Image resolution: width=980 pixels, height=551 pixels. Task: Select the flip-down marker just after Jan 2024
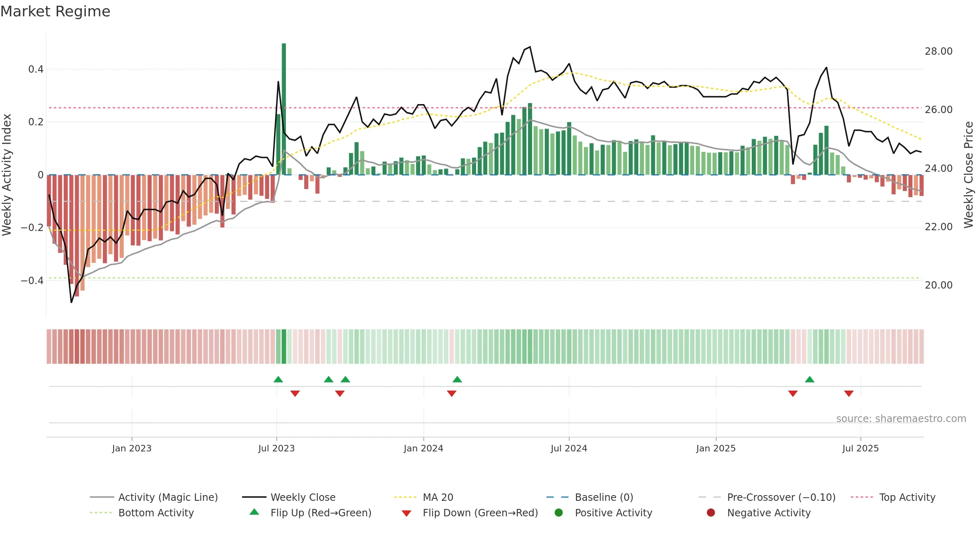(x=452, y=393)
